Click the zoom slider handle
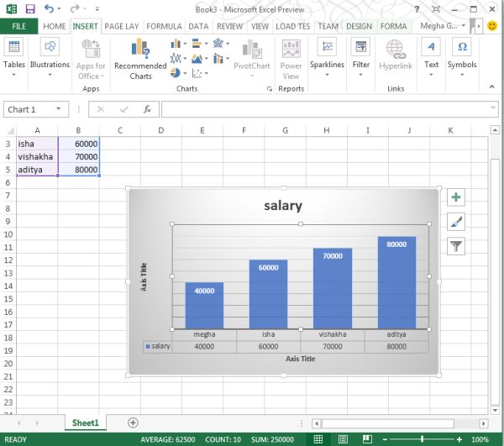This screenshot has width=504, height=446. pos(422,439)
